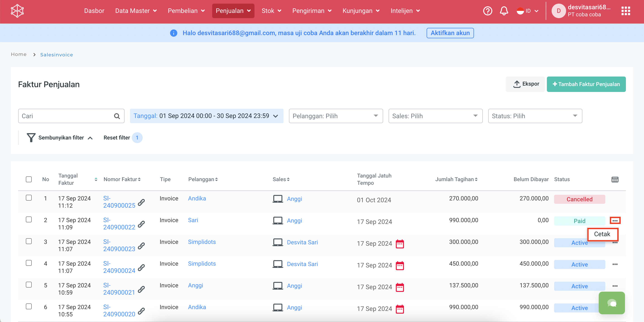Open the help question mark icon
The width and height of the screenshot is (644, 322).
click(x=487, y=11)
